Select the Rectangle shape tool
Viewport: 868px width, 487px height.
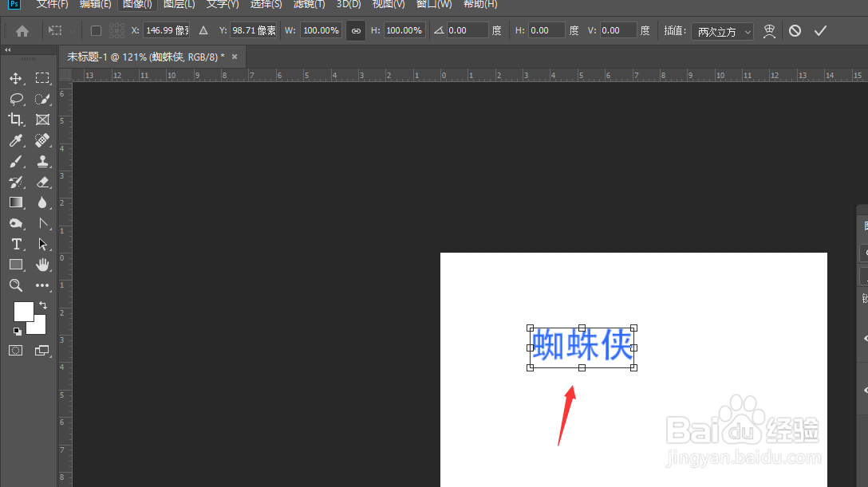coord(15,265)
